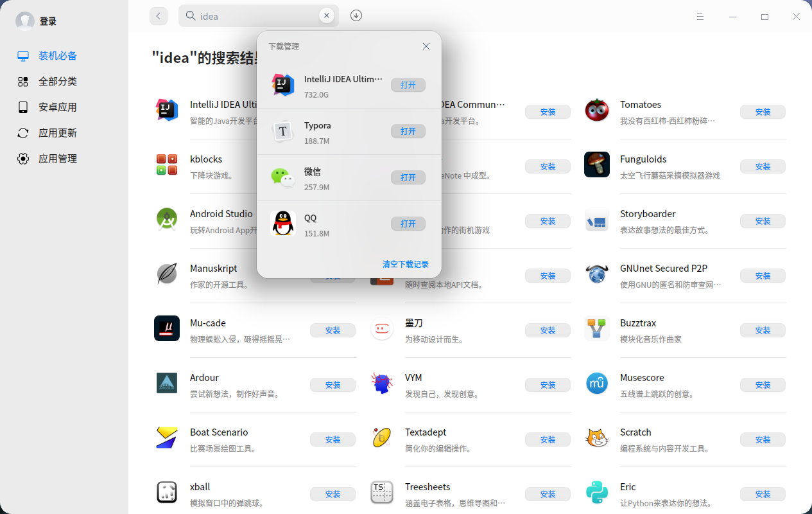
Task: Click the Musescore app icon
Action: [x=597, y=383]
